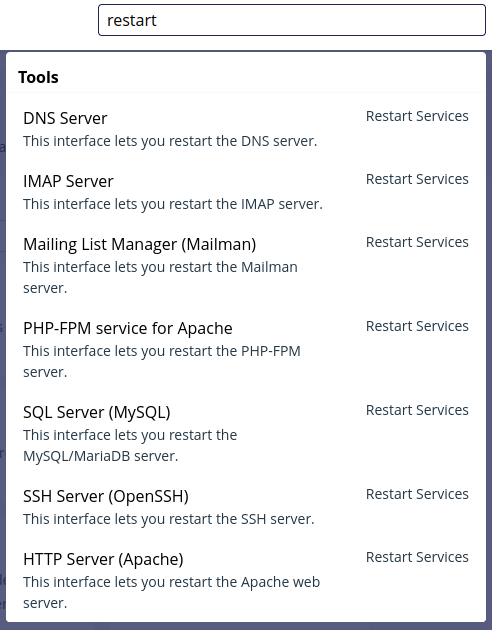Click the IMAP server restart description text

point(173,204)
